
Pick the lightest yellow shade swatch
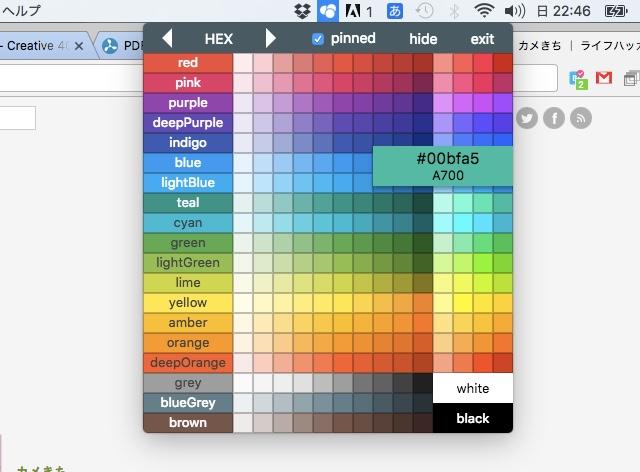(243, 303)
